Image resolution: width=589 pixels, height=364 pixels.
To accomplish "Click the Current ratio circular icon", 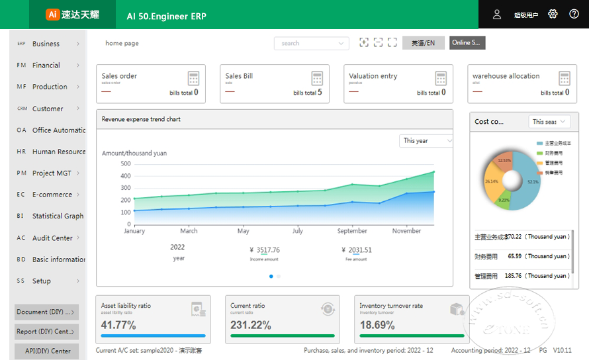I will pos(328,309).
